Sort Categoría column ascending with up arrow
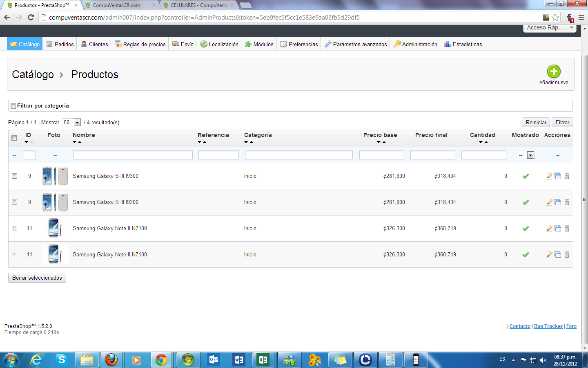588x368 pixels. pyautogui.click(x=252, y=142)
